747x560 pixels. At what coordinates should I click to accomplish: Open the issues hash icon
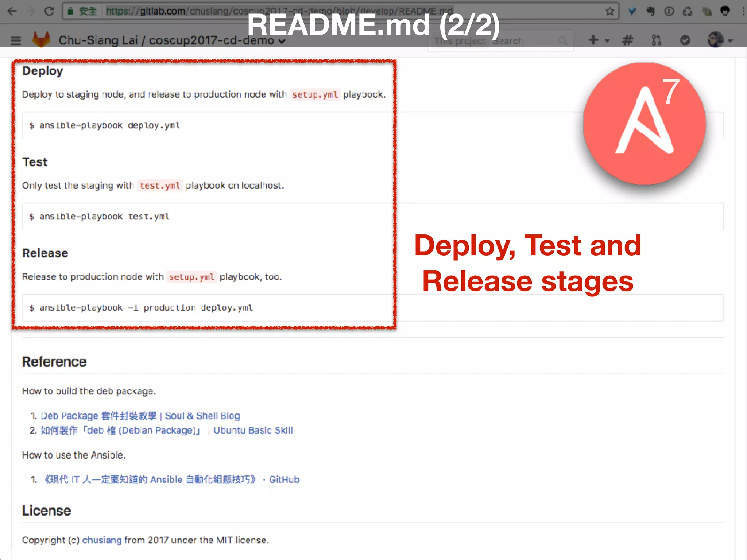627,40
